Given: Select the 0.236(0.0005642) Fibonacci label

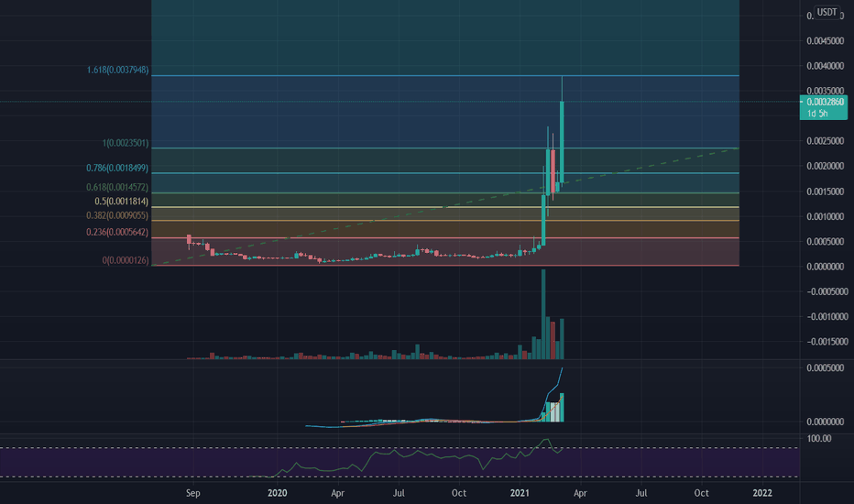Looking at the screenshot, I should click(117, 232).
